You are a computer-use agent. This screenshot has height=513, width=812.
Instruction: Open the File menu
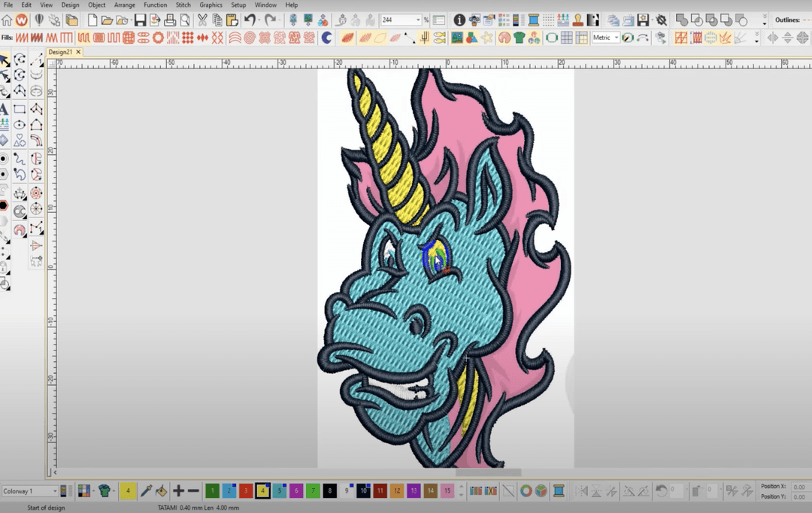[8, 5]
